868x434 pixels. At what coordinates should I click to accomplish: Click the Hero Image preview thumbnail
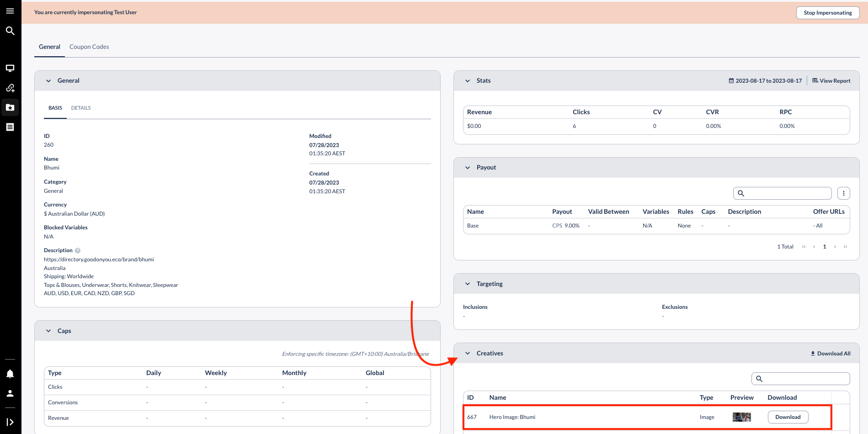coord(741,417)
